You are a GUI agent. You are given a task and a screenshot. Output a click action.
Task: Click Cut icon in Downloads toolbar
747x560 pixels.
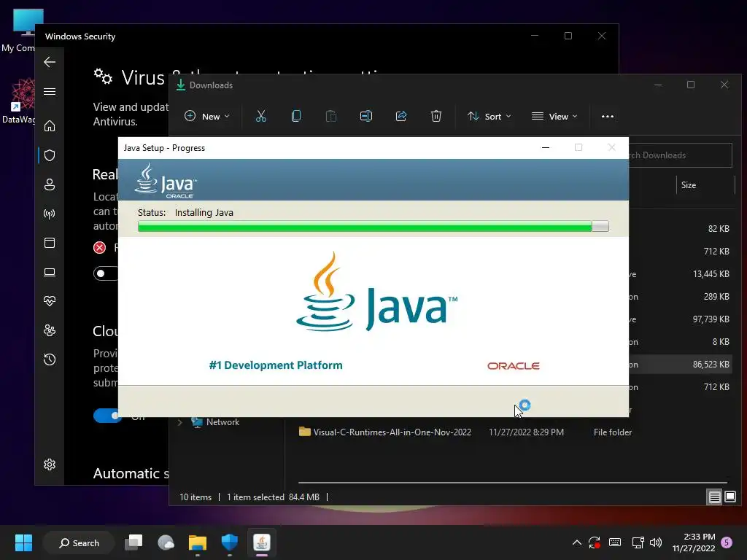coord(261,116)
